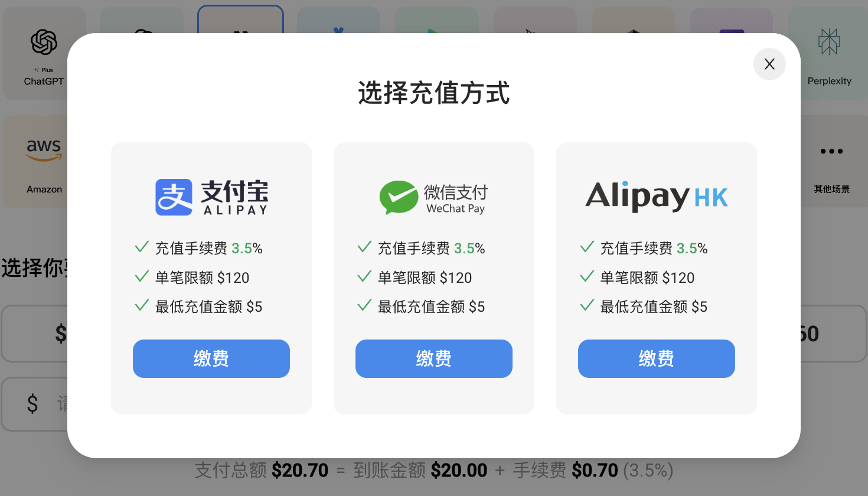Click Alipay 单笔限额 $120 text
This screenshot has height=496, width=868.
point(202,278)
